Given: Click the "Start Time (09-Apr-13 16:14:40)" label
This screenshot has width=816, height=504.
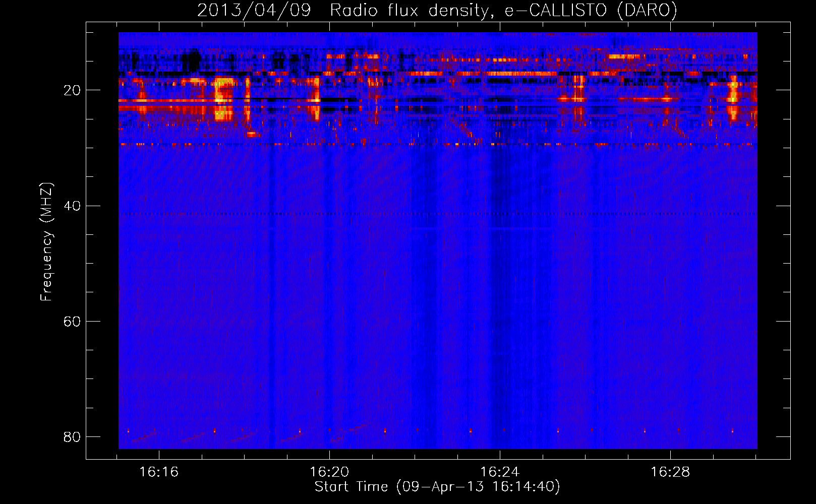Looking at the screenshot, I should (x=437, y=487).
